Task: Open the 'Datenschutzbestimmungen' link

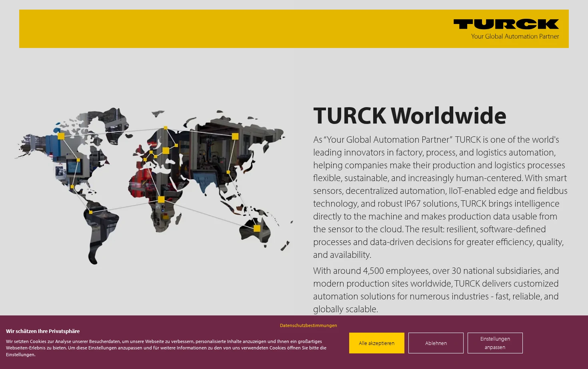Action: [x=308, y=325]
